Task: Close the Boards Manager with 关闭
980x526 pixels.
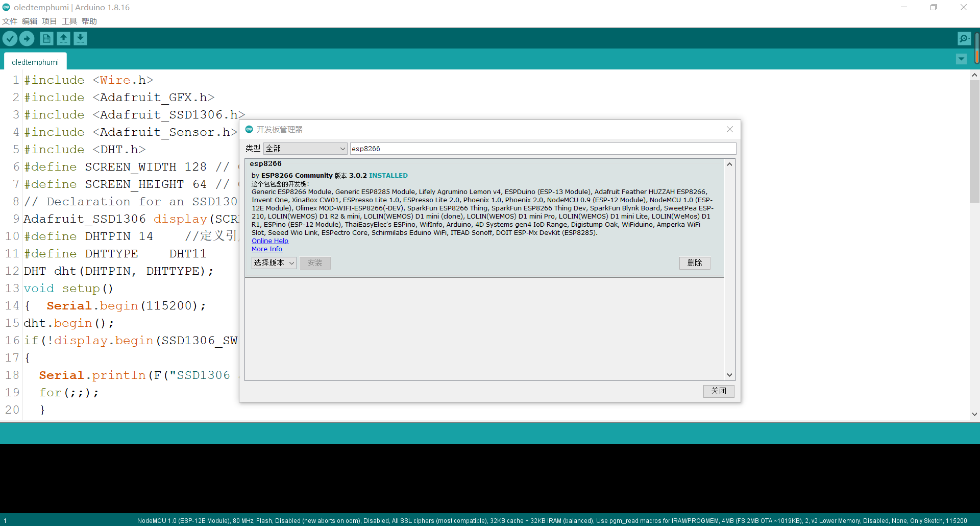Action: point(718,391)
